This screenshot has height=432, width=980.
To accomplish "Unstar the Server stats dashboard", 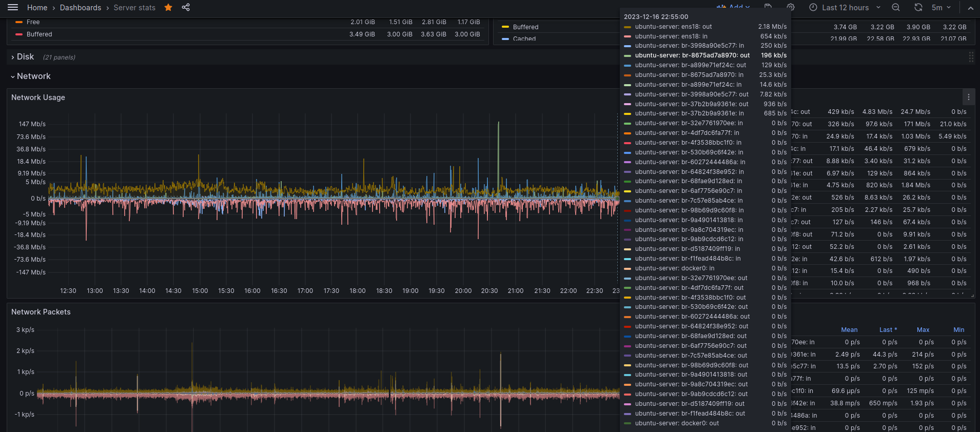I will (168, 7).
